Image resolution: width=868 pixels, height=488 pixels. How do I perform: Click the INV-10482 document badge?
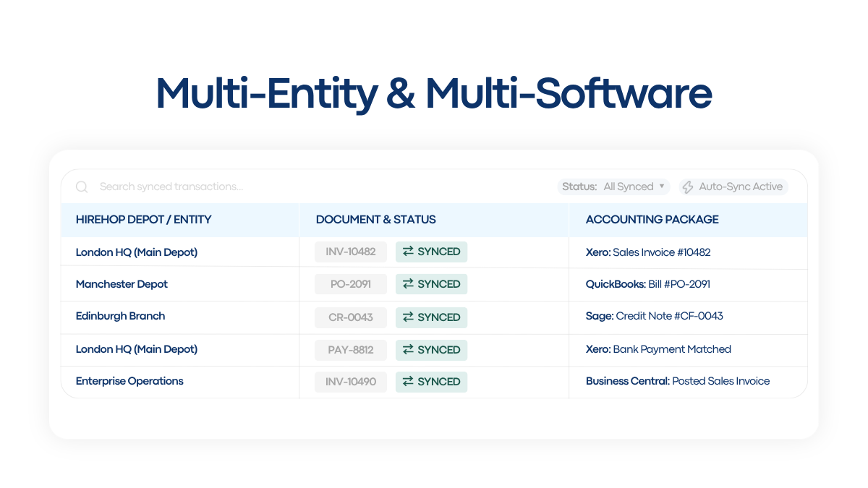(351, 252)
